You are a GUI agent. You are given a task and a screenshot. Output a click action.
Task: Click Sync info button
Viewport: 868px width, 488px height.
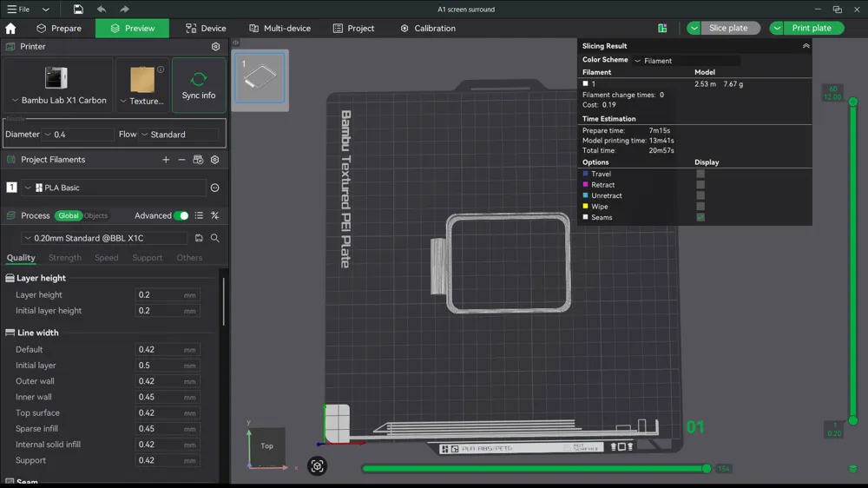[x=199, y=85]
